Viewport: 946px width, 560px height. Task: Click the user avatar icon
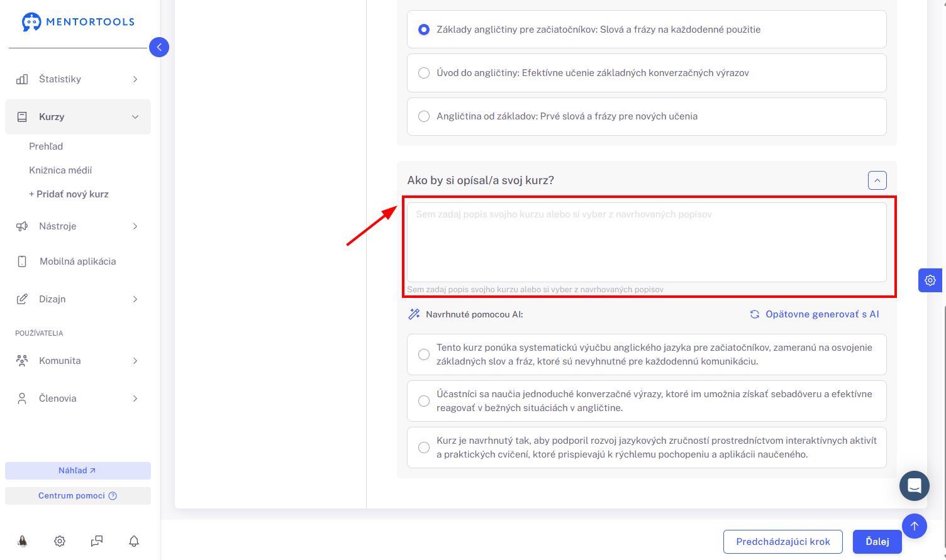coord(23,541)
